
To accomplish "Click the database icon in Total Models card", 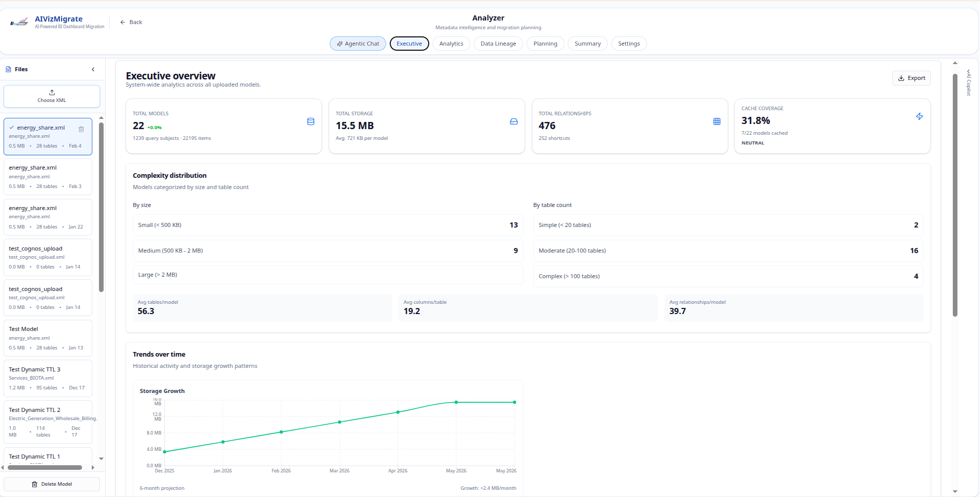I will (x=311, y=121).
